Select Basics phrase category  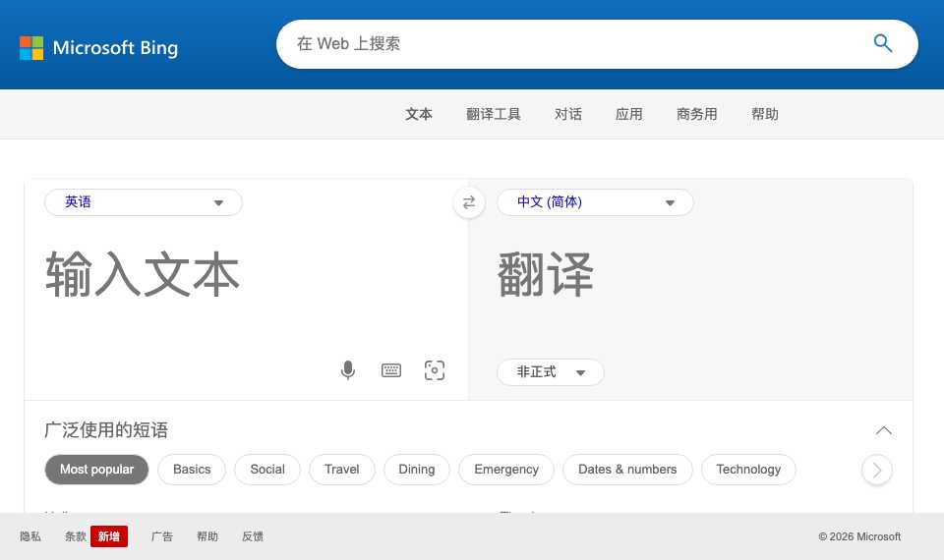[x=192, y=470]
